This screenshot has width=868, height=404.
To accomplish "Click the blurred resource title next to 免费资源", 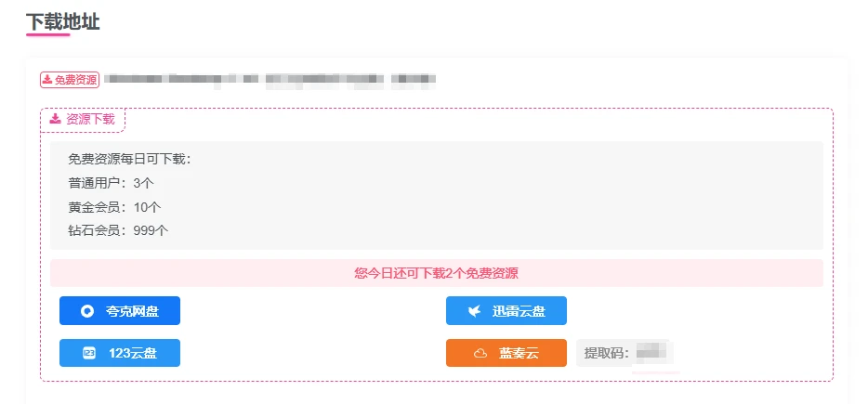I will [x=269, y=80].
